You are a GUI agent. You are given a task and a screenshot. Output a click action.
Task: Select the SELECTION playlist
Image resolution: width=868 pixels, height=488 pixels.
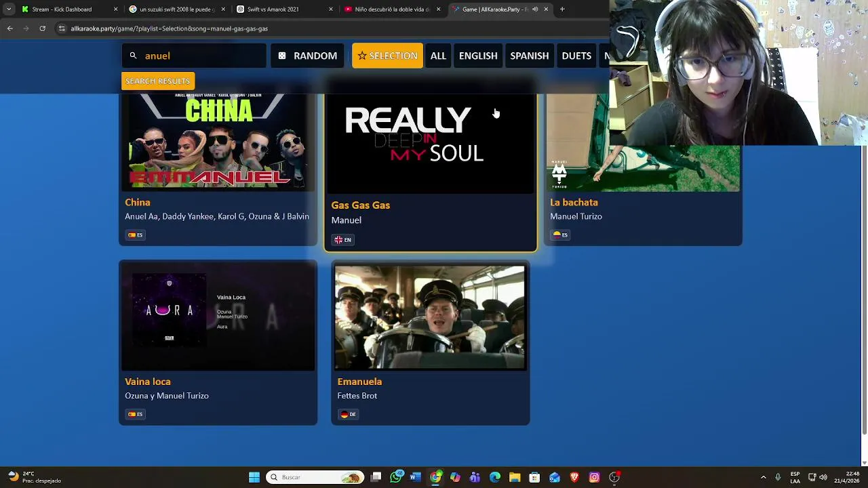click(x=387, y=56)
